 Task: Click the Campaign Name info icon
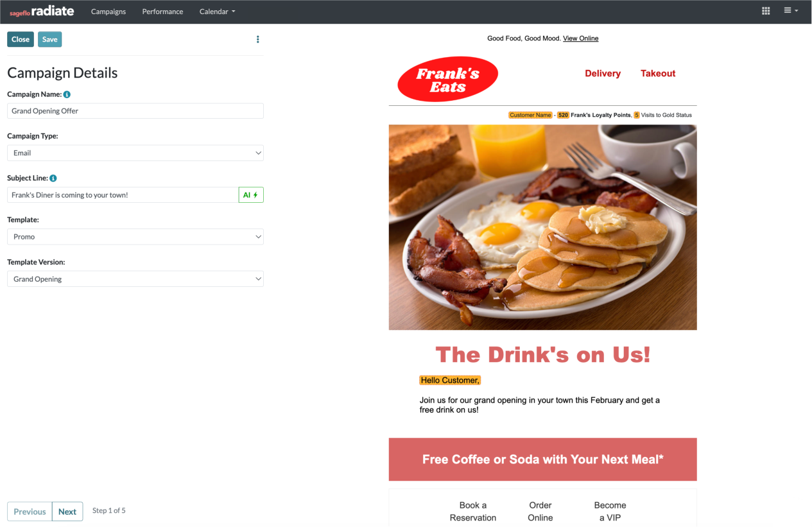[x=67, y=94]
